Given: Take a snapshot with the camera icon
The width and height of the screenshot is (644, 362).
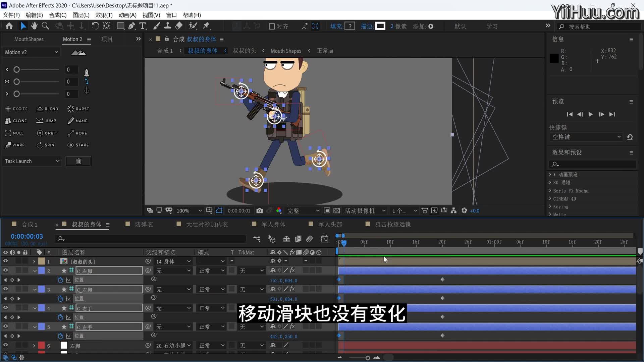Looking at the screenshot, I should [260, 210].
